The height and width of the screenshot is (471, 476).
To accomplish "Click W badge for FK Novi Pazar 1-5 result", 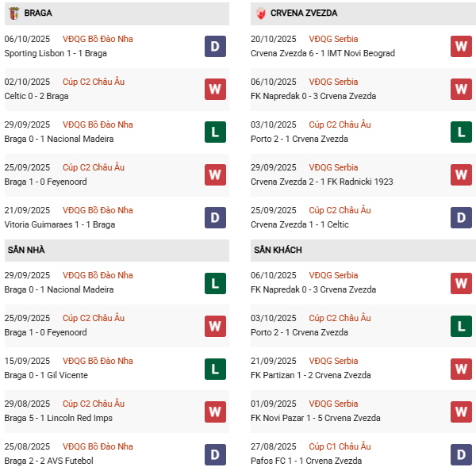I will coord(461,412).
